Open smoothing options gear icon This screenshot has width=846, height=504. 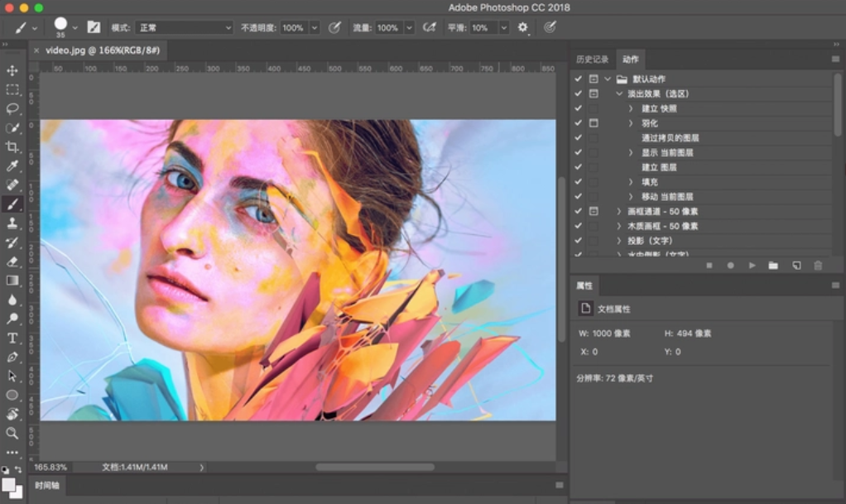(x=522, y=27)
